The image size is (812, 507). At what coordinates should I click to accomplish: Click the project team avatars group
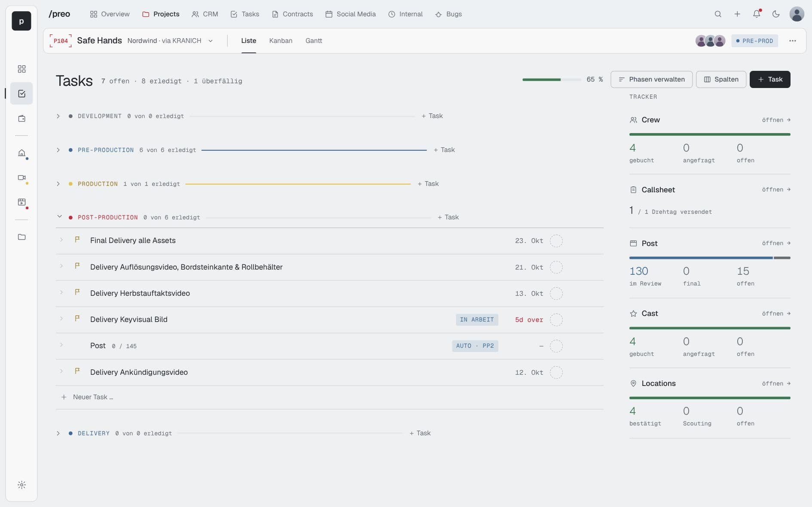[711, 41]
